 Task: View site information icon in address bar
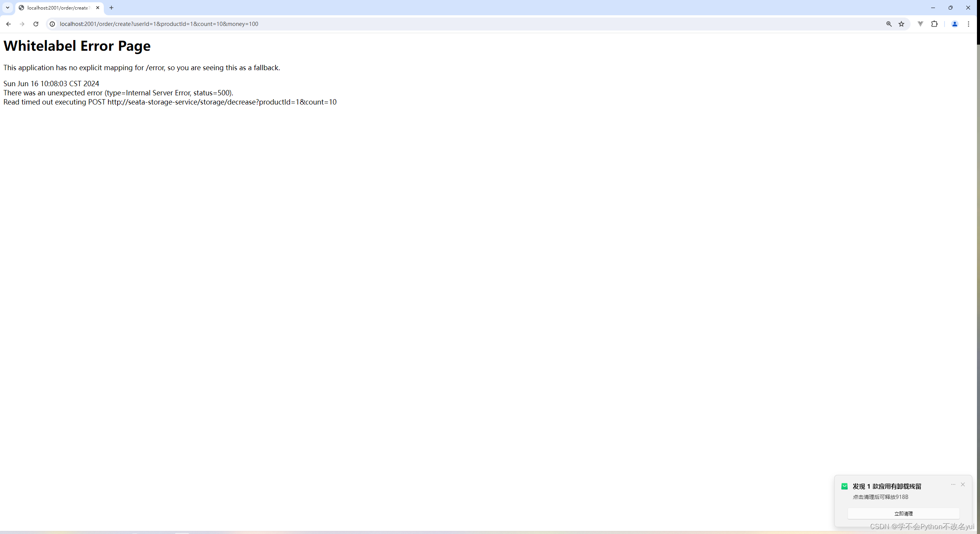[52, 24]
